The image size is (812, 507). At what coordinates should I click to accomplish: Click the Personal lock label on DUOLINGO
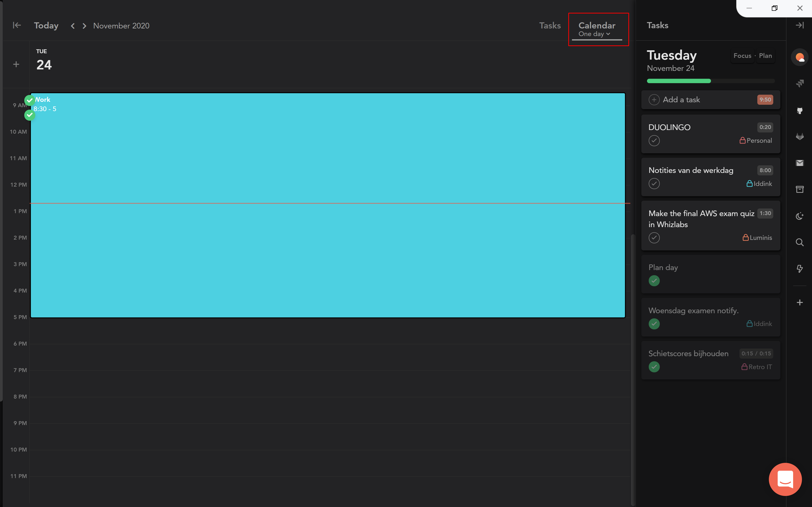(755, 141)
